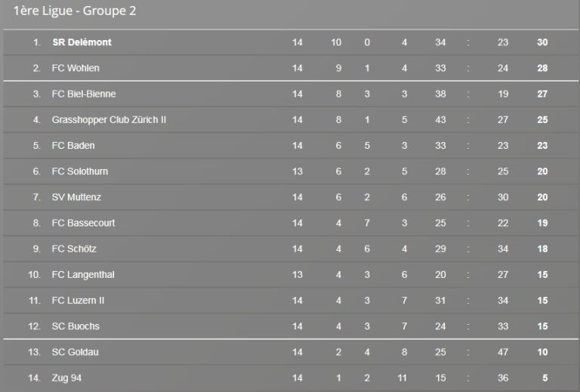
Task: Select FC Wohlen in the standings
Action: 76,68
